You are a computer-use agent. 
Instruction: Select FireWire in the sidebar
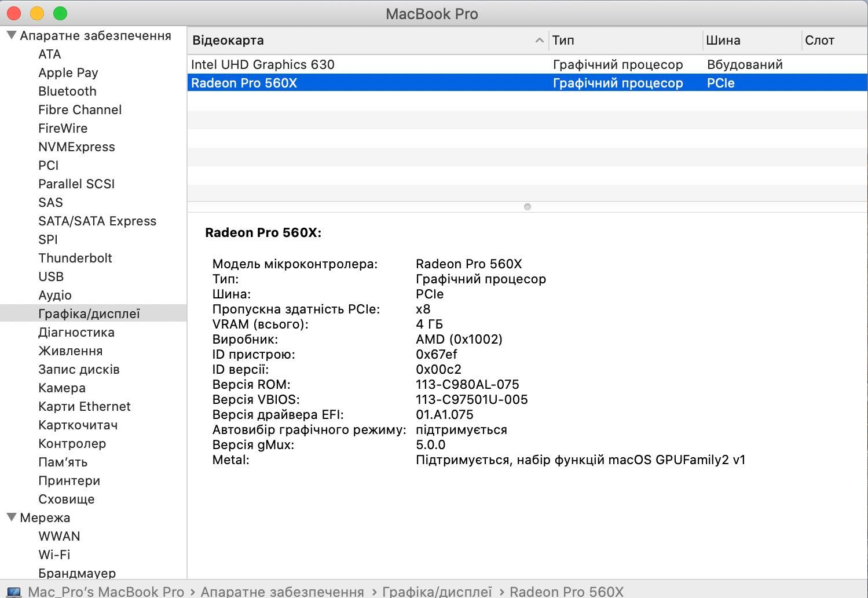63,128
